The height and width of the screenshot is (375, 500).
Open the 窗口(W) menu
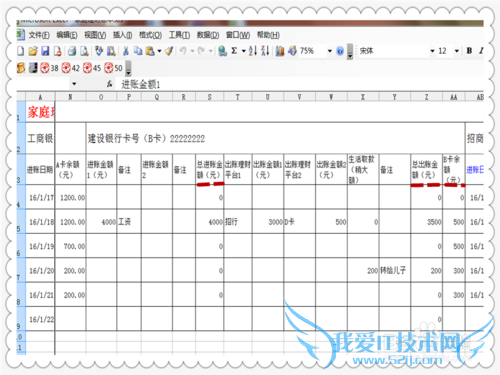[238, 35]
